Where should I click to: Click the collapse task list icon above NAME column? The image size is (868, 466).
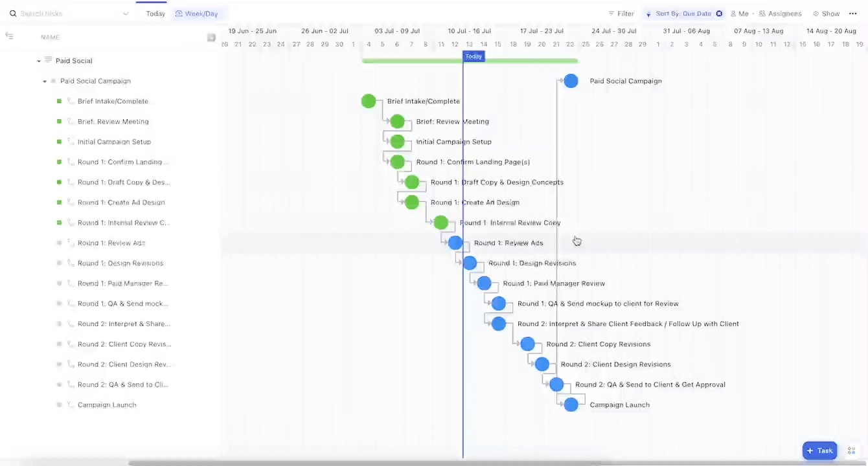click(9, 36)
